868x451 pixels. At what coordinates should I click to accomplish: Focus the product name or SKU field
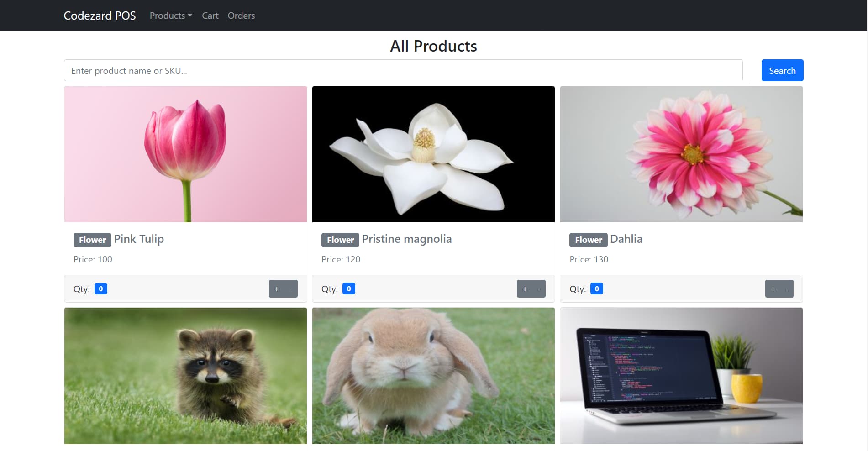403,70
